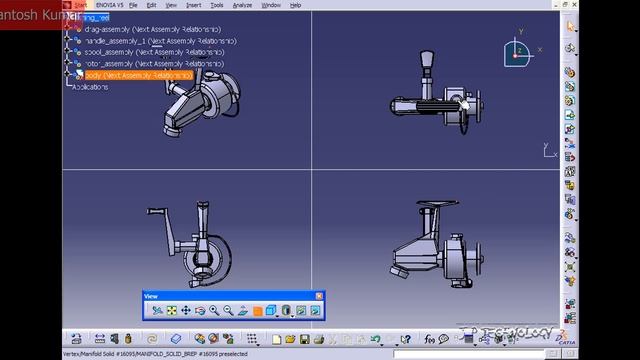
Task: Click the measure between icon in bottom toolbar
Action: coord(100,339)
